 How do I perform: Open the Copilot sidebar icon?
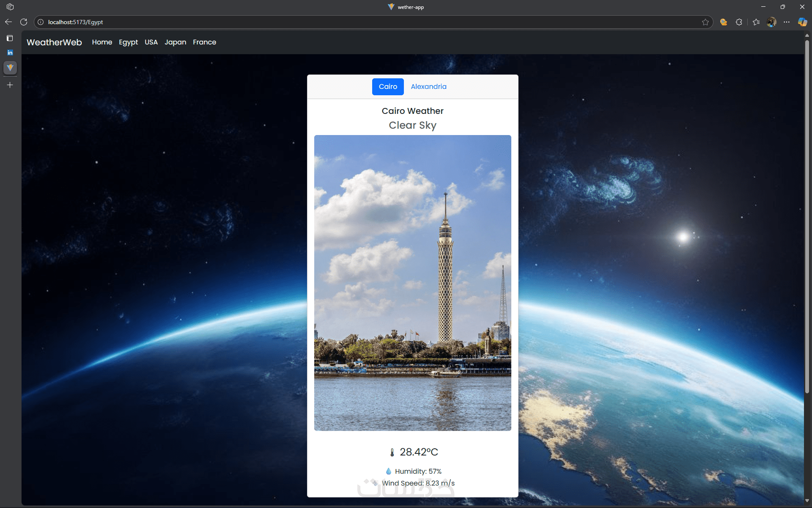[x=802, y=22]
